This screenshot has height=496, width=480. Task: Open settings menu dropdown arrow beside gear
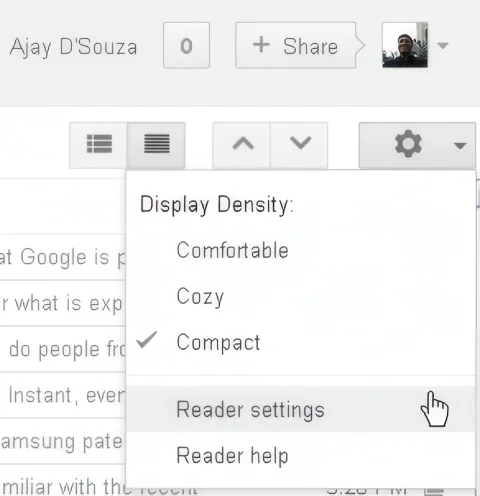click(x=460, y=146)
